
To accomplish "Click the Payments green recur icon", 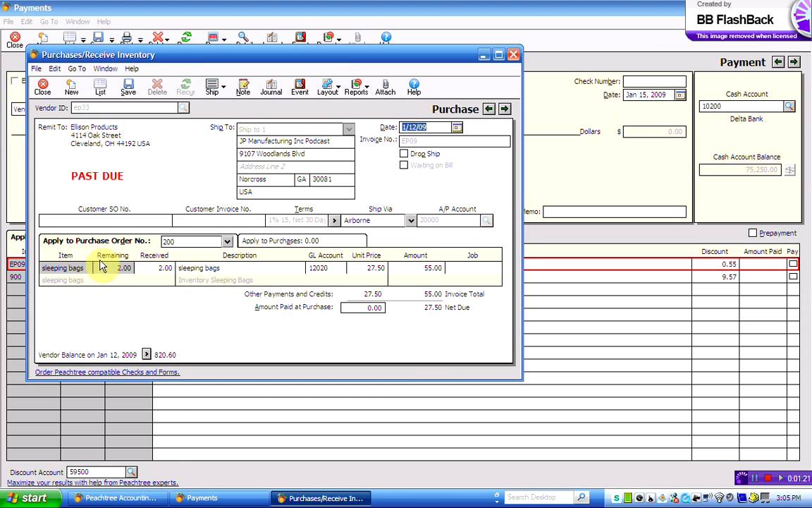I will coord(186,37).
